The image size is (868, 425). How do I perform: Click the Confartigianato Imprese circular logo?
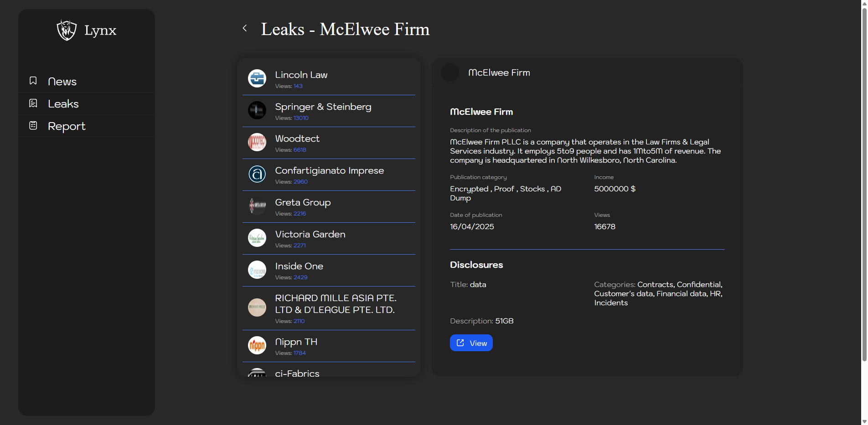pyautogui.click(x=257, y=174)
